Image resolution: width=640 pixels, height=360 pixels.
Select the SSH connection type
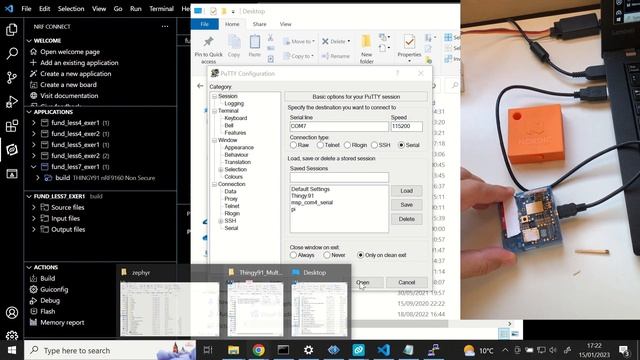[x=374, y=145]
